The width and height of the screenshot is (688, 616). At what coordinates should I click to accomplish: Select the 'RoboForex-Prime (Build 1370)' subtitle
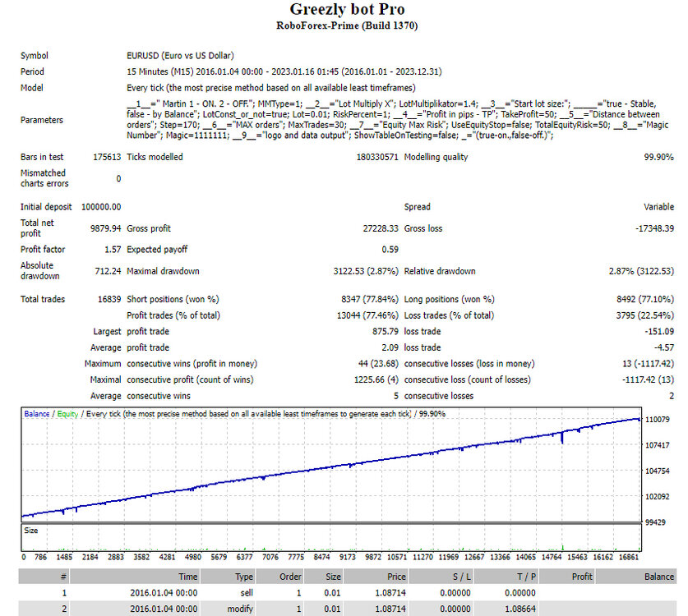(347, 25)
